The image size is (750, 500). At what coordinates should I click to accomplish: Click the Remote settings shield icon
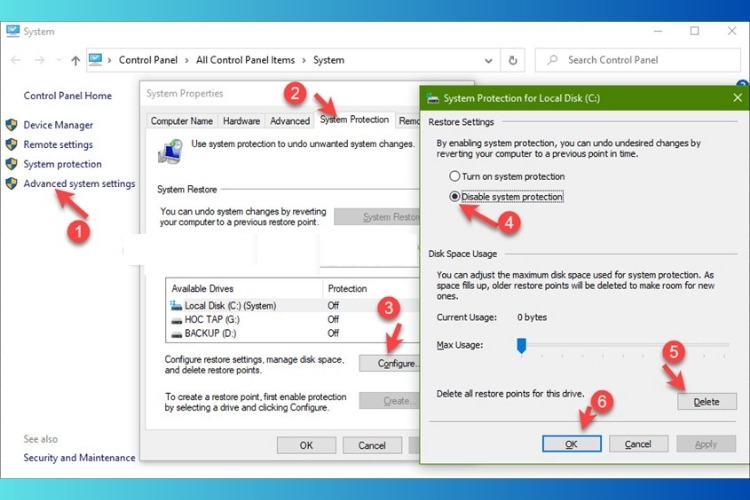point(12,145)
